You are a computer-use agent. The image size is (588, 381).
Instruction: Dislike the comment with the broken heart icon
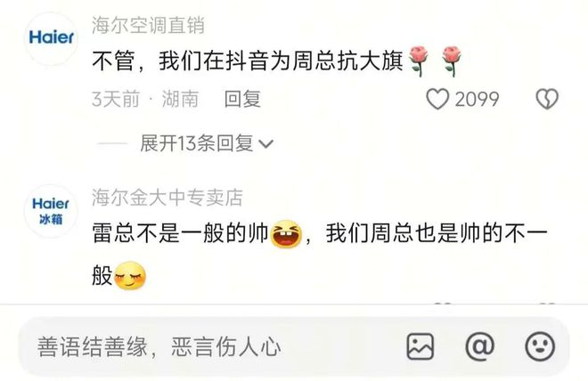(547, 99)
